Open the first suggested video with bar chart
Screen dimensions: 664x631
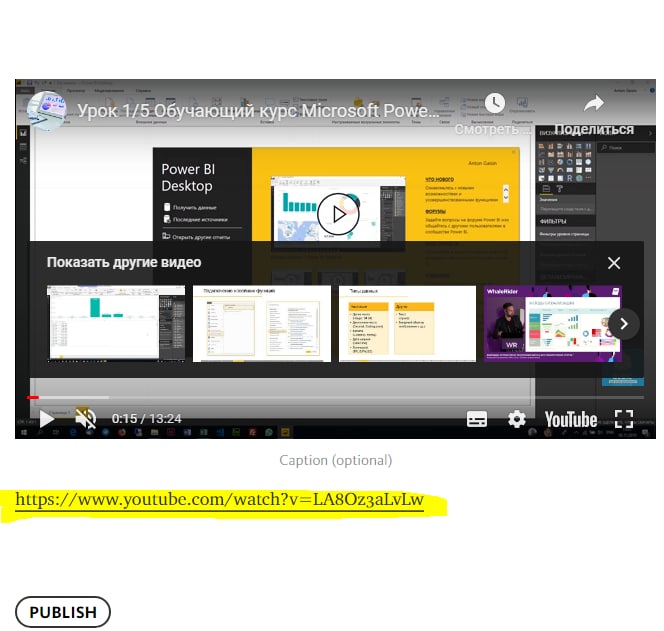(x=116, y=324)
